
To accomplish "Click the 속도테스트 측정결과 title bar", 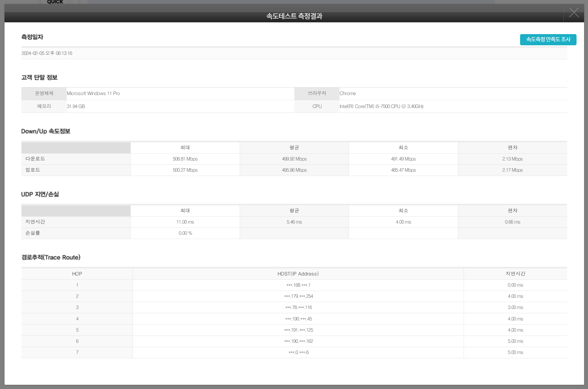I will [x=294, y=16].
